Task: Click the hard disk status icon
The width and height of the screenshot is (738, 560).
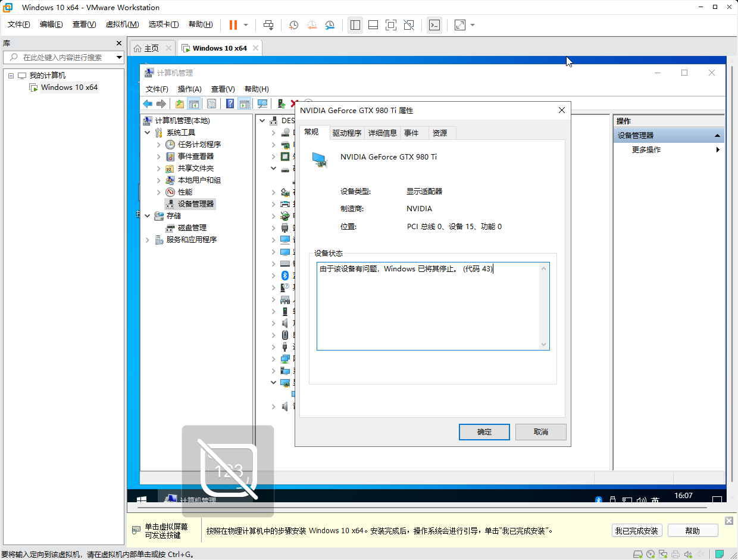Action: point(637,554)
